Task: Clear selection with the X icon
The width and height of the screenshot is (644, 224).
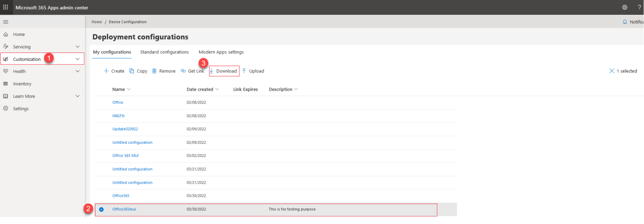Action: 612,71
